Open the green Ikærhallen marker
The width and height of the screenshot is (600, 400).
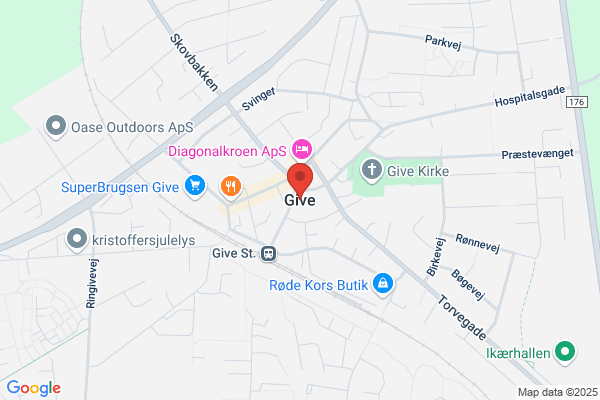565,352
